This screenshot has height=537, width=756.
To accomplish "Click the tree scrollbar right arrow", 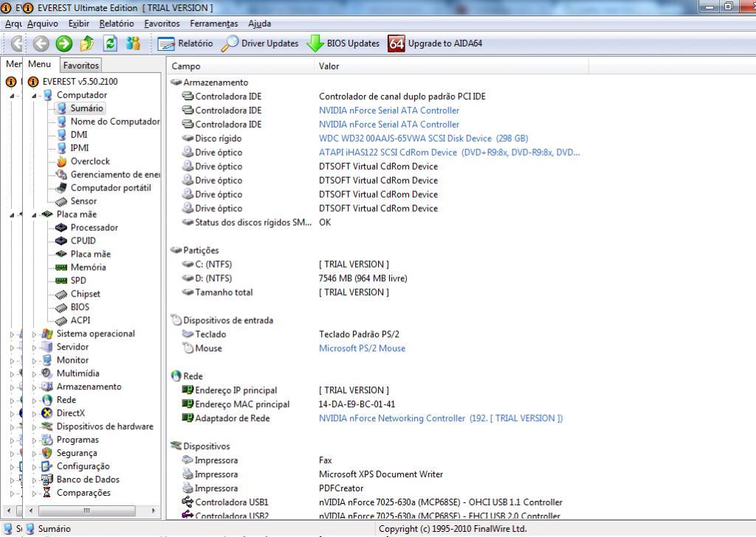I will point(154,510).
